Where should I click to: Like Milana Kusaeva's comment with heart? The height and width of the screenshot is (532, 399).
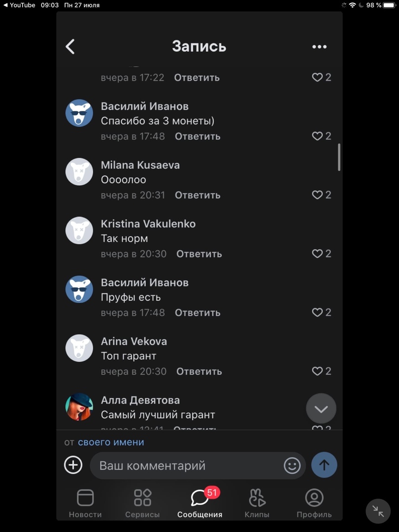tap(321, 195)
